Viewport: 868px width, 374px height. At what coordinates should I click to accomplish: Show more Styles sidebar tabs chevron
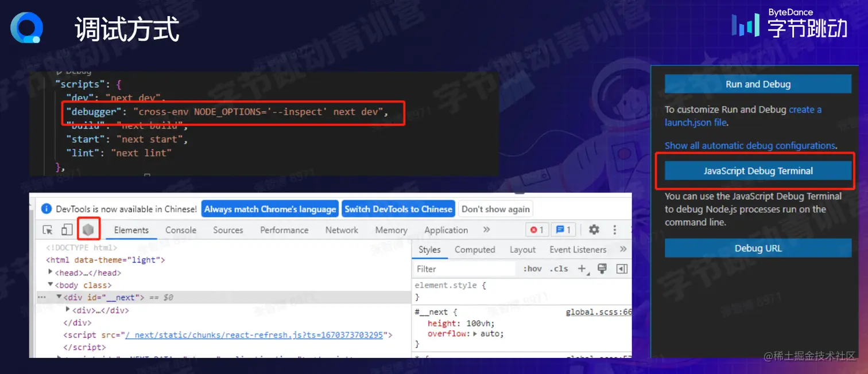click(623, 249)
